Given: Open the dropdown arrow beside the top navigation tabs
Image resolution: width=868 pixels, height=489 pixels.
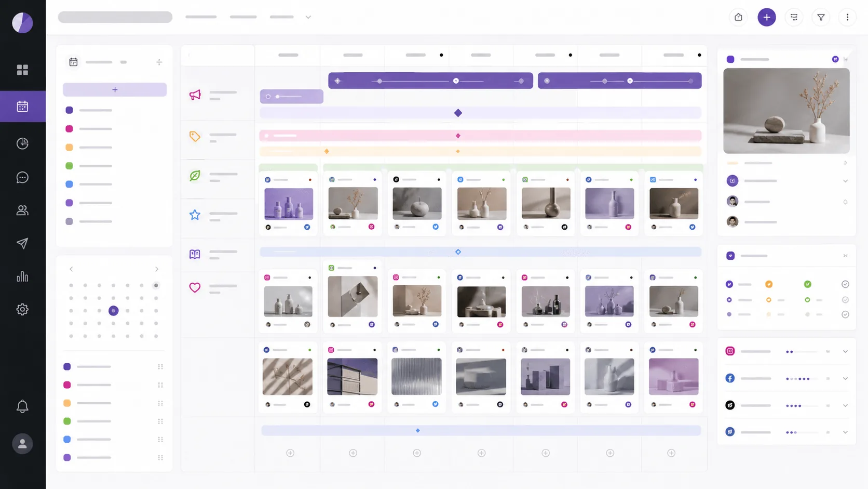Looking at the screenshot, I should tap(308, 17).
